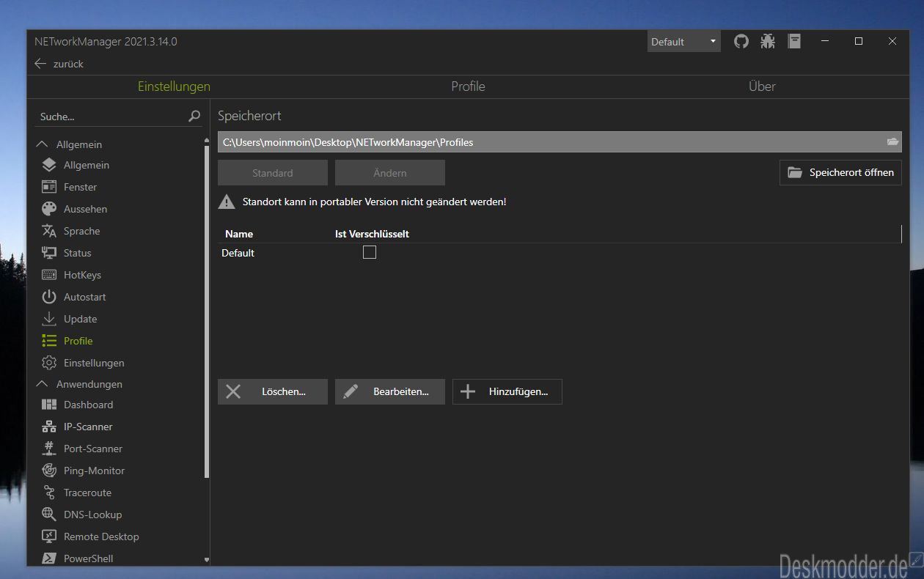
Task: Switch to the Profile tab
Action: point(468,86)
